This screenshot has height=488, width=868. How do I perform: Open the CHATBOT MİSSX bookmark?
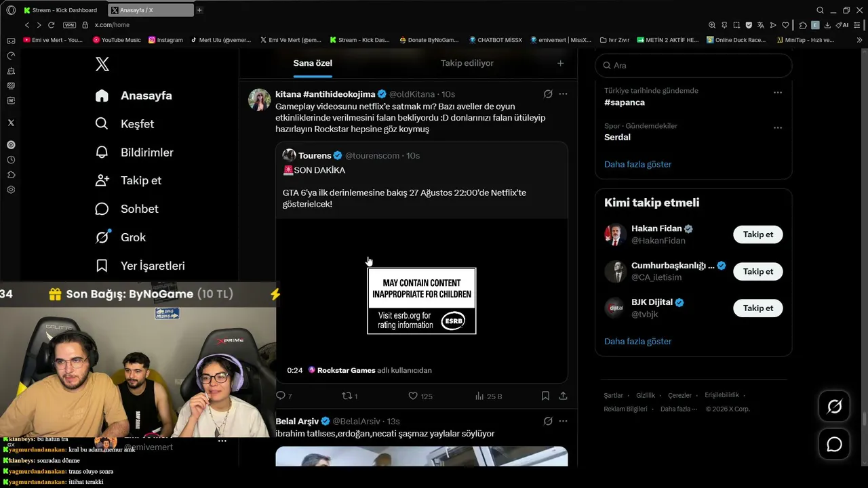click(x=495, y=40)
